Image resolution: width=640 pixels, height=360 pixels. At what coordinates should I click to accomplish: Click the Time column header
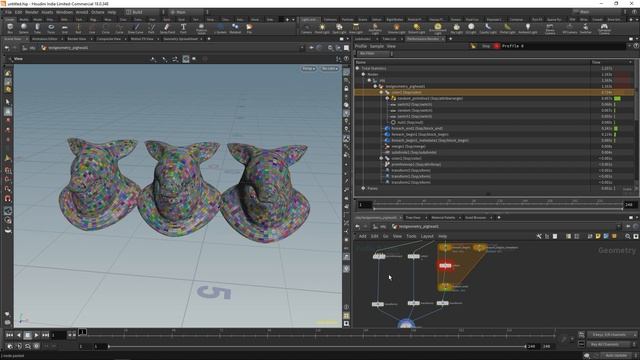tap(611, 62)
